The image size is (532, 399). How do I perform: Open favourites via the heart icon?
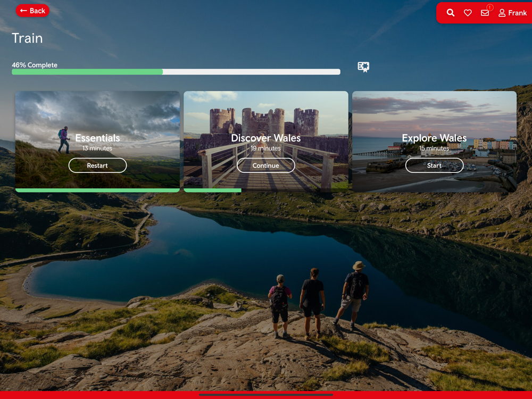pyautogui.click(x=468, y=13)
